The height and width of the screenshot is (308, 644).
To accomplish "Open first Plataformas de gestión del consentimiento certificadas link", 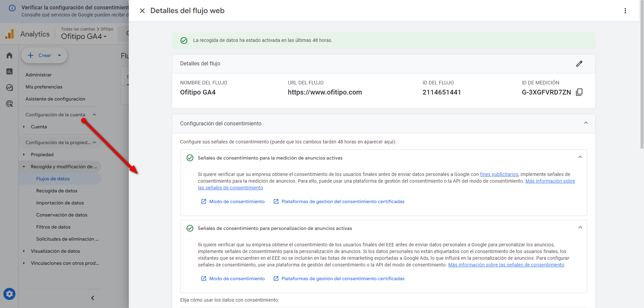I will [x=342, y=201].
